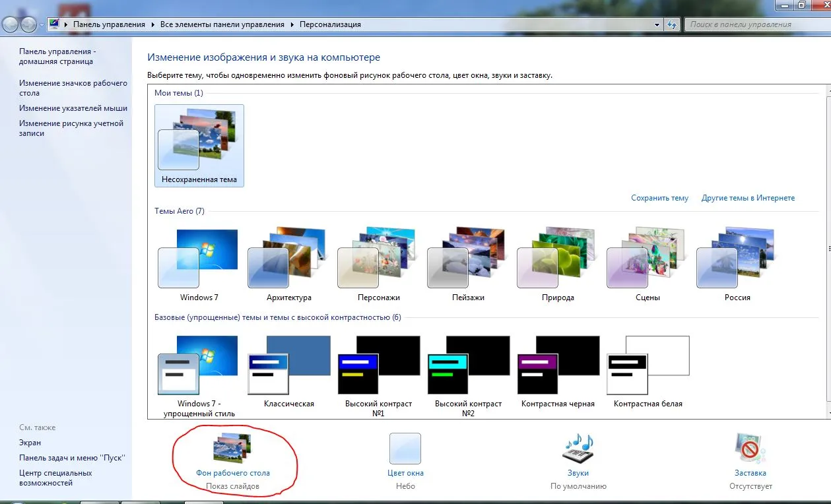Open the Цвет окна color swatch

[405, 449]
